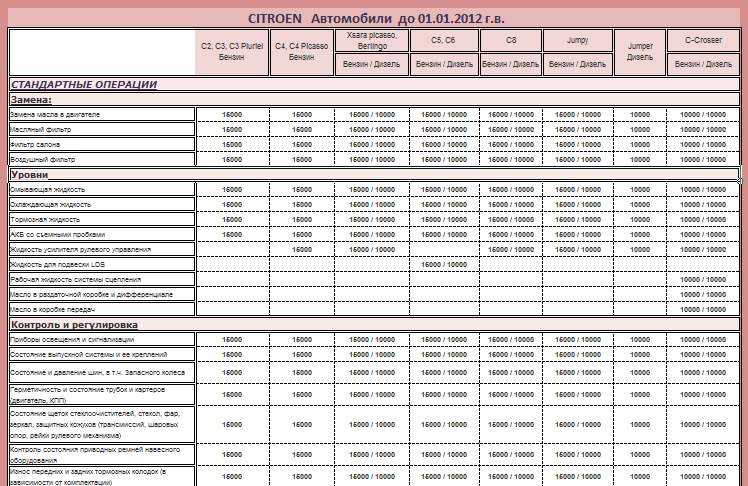Image resolution: width=748 pixels, height=486 pixels.
Task: Click 'Бензин / Дизель' under C8
Action: tap(511, 64)
